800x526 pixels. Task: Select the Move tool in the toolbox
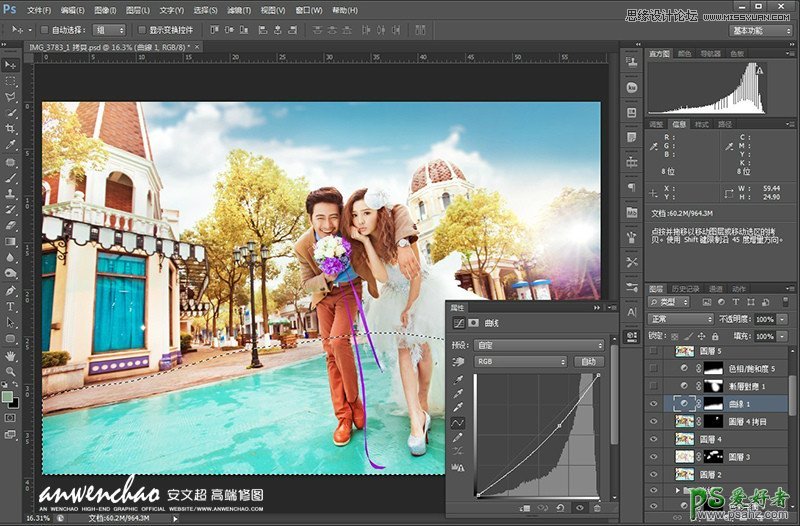click(11, 64)
